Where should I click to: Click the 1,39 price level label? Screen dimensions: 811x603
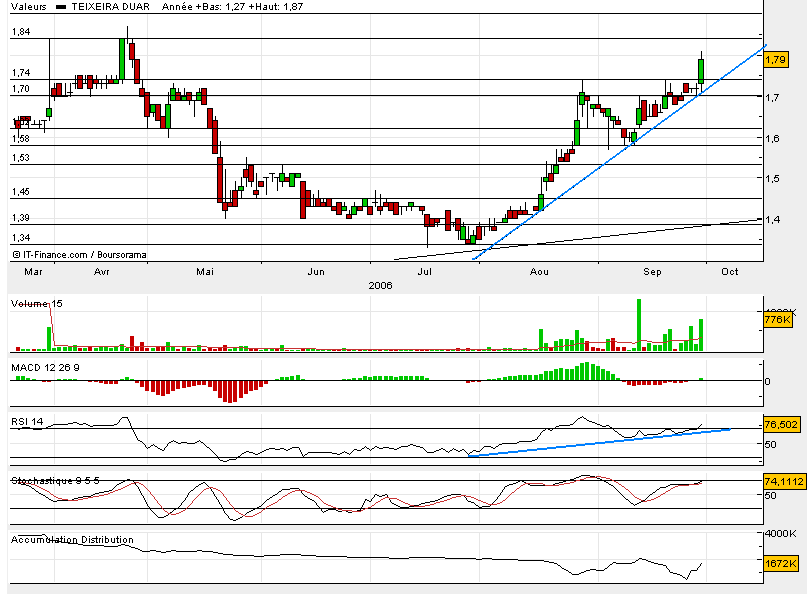tap(21, 218)
